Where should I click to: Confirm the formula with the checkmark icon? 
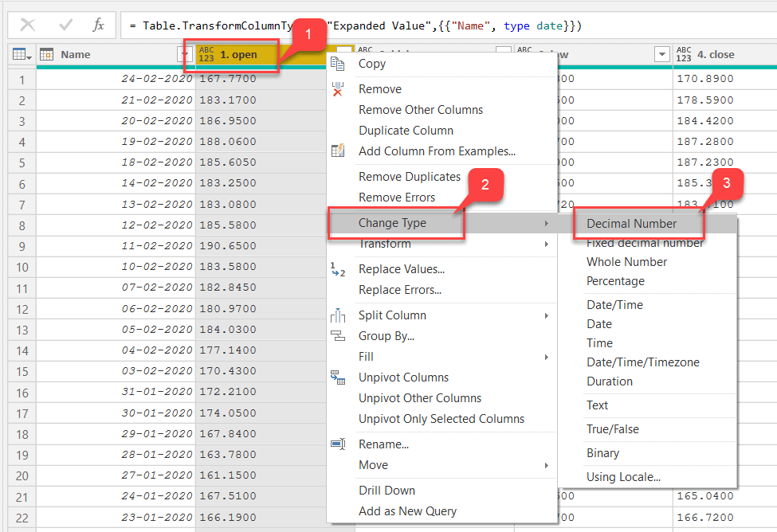(65, 25)
